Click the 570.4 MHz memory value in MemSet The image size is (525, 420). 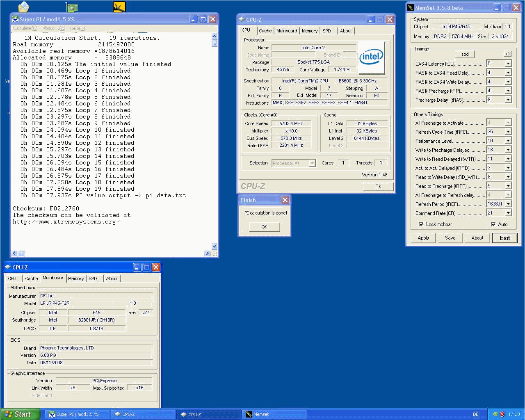463,37
